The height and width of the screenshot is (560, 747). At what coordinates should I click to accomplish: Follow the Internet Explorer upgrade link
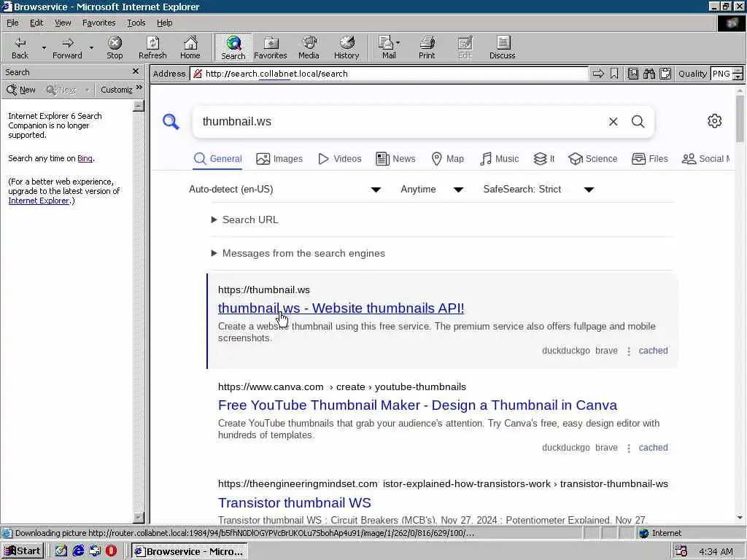coord(39,201)
